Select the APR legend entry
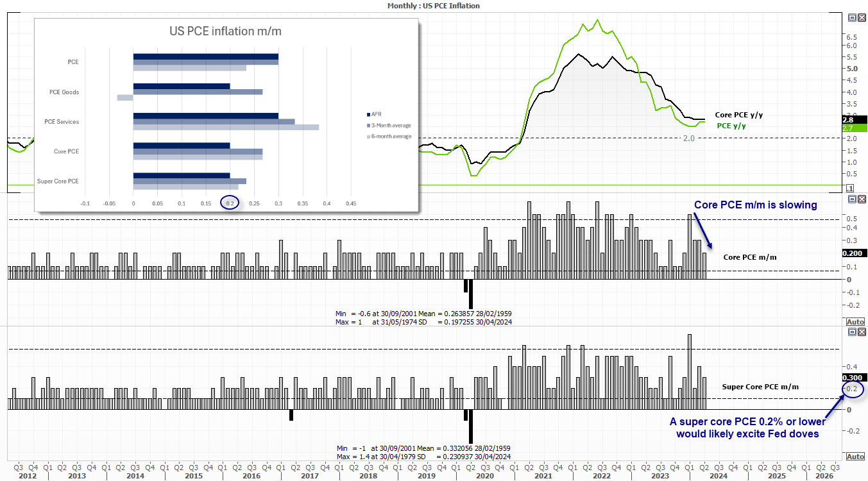The width and height of the screenshot is (868, 481). (x=376, y=114)
